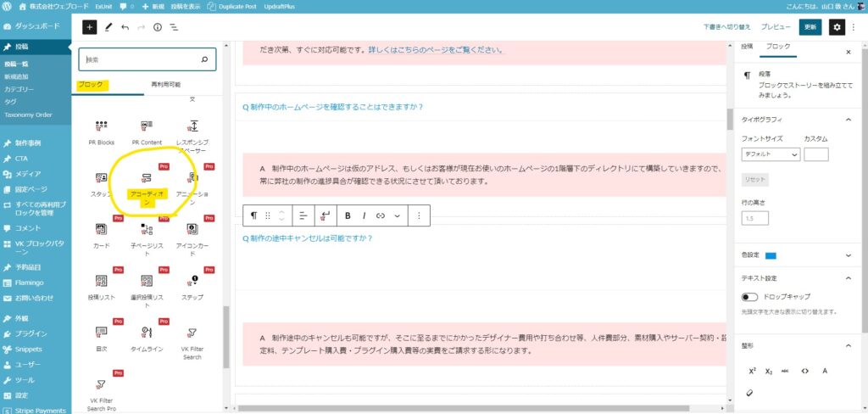Collapse the formatting panel at bottom
This screenshot has height=414, width=868.
click(849, 346)
